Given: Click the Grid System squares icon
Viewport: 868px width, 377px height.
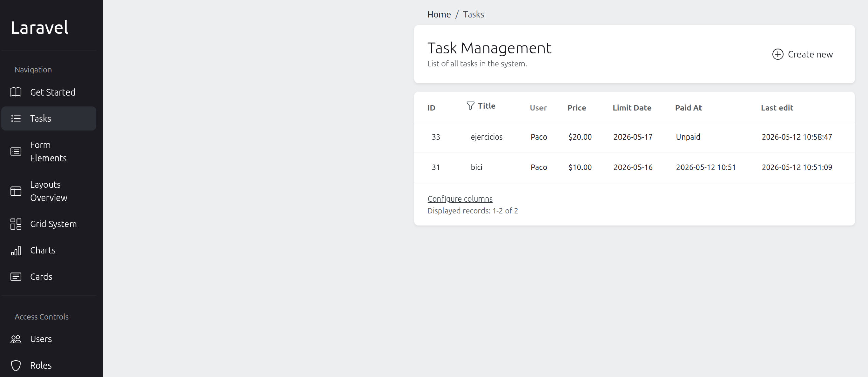Looking at the screenshot, I should tap(16, 224).
